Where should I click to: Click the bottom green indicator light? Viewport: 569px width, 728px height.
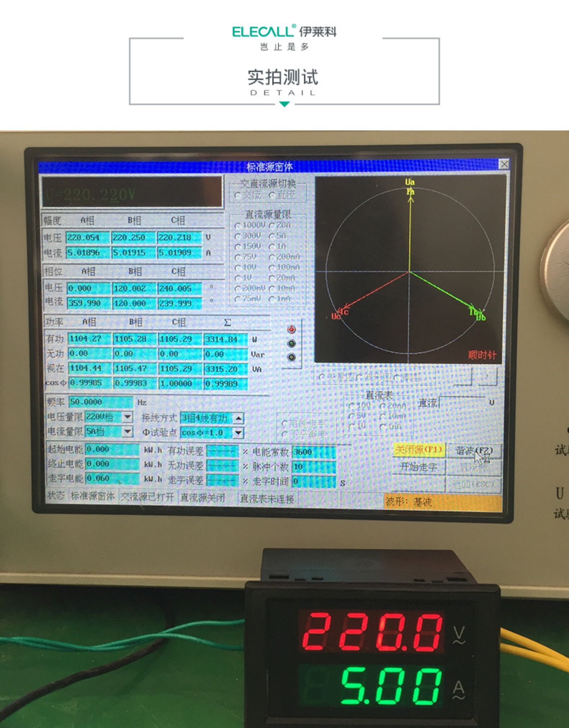291,357
